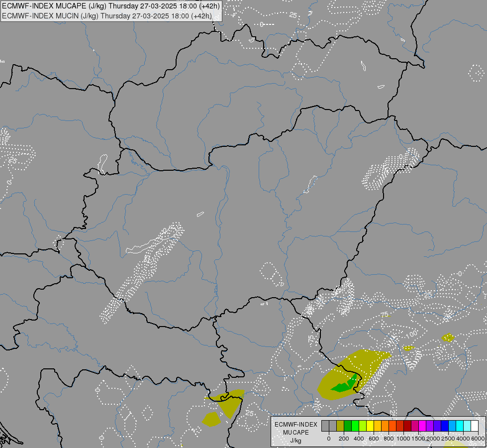Click the legend value 2000
The height and width of the screenshot is (448, 487).
click(433, 439)
